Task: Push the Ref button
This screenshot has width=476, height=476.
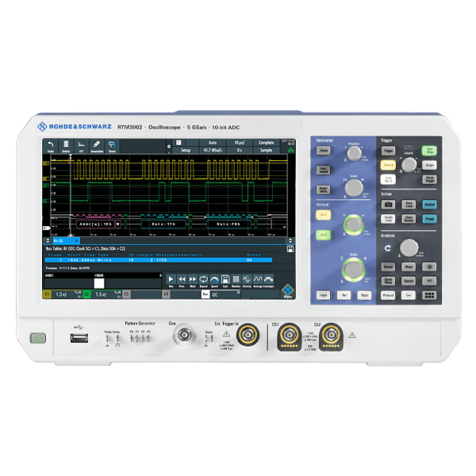Action: (x=344, y=295)
